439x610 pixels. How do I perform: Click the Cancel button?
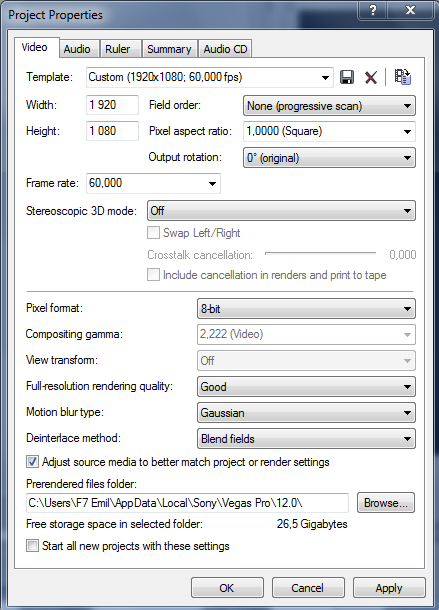308,587
